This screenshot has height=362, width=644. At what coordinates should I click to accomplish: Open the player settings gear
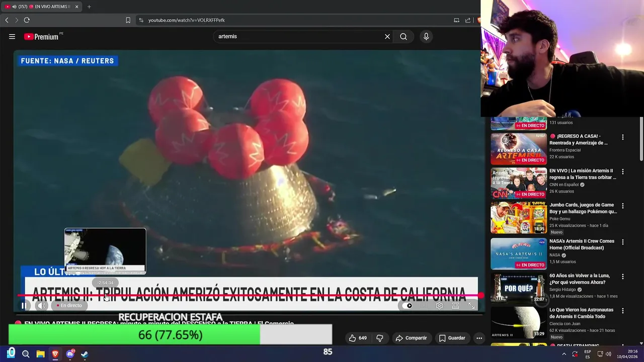(439, 306)
